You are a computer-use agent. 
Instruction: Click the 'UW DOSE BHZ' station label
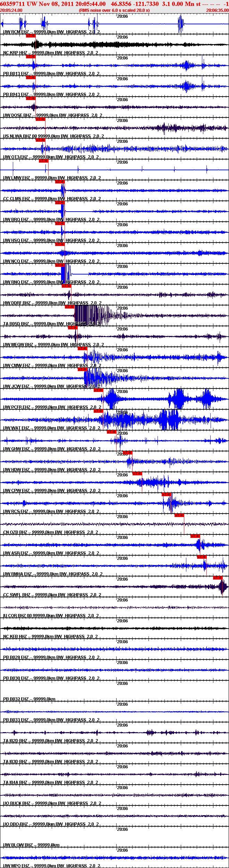(17, 115)
